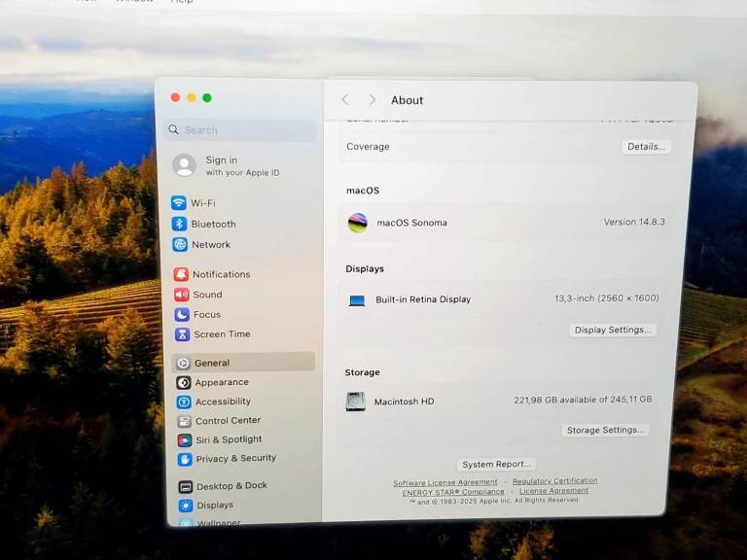Open Bluetooth settings via its icon
Image resolution: width=747 pixels, height=560 pixels.
(x=179, y=224)
